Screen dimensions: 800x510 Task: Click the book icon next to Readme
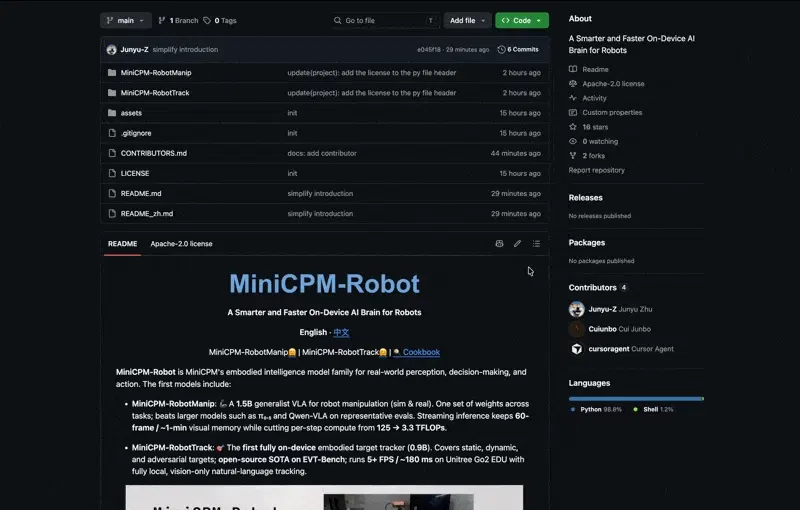pos(573,69)
